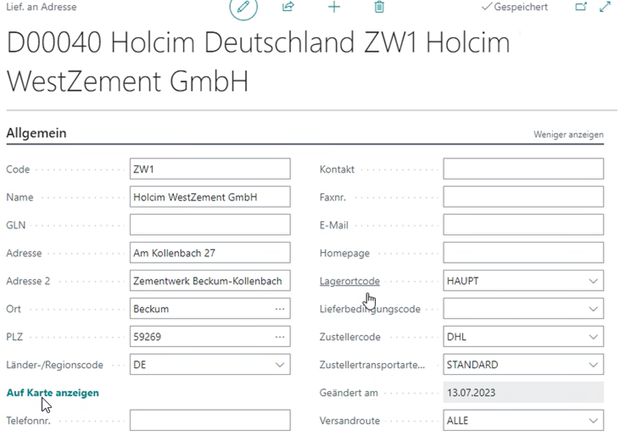
Task: Open lookup ellipsis in PLZ field
Action: (280, 337)
